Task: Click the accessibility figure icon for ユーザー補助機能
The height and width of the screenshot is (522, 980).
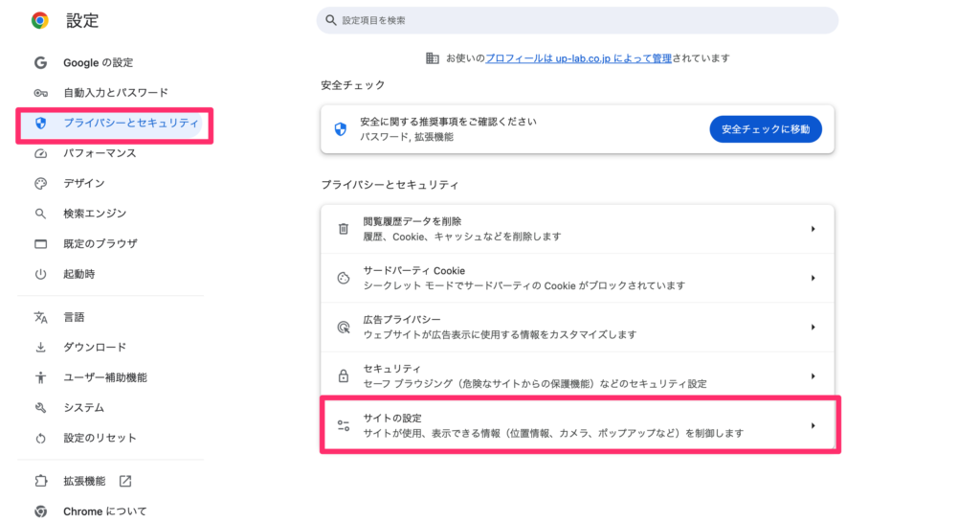Action: (x=40, y=377)
